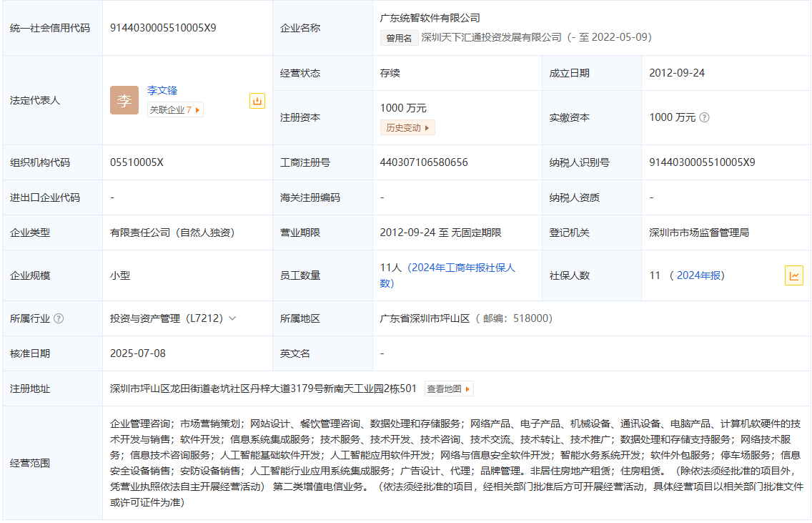The width and height of the screenshot is (812, 523).
Task: Expand 关联企业 7 list
Action: click(x=175, y=110)
